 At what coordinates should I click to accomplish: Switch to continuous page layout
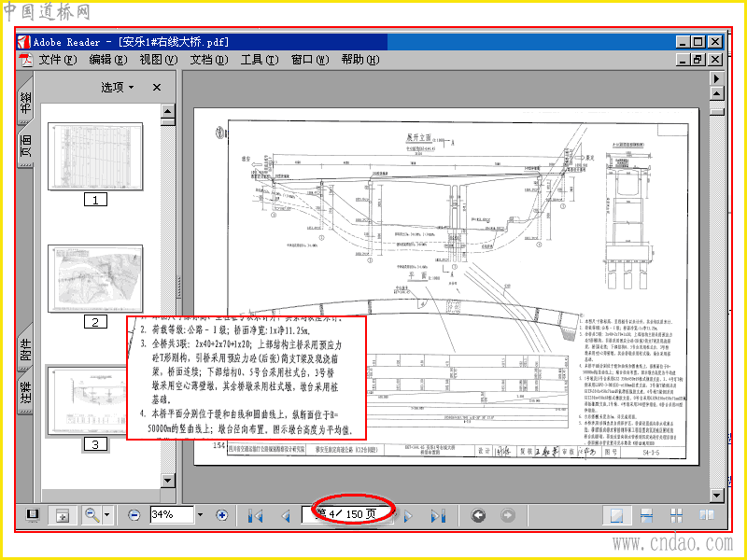click(646, 515)
